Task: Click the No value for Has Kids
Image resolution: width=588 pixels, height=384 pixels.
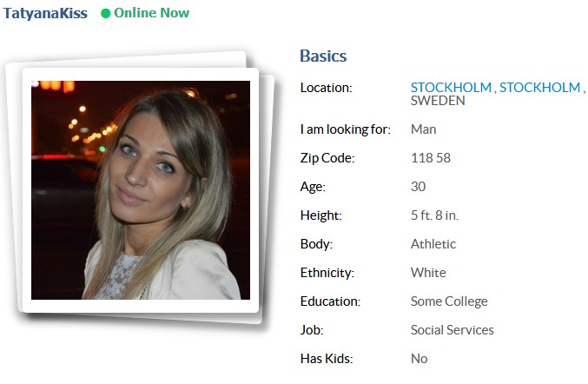Action: coord(420,359)
